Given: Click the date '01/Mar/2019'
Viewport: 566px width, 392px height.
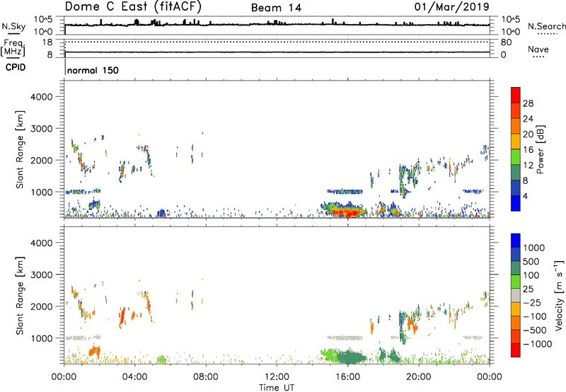Looking at the screenshot, I should [451, 6].
